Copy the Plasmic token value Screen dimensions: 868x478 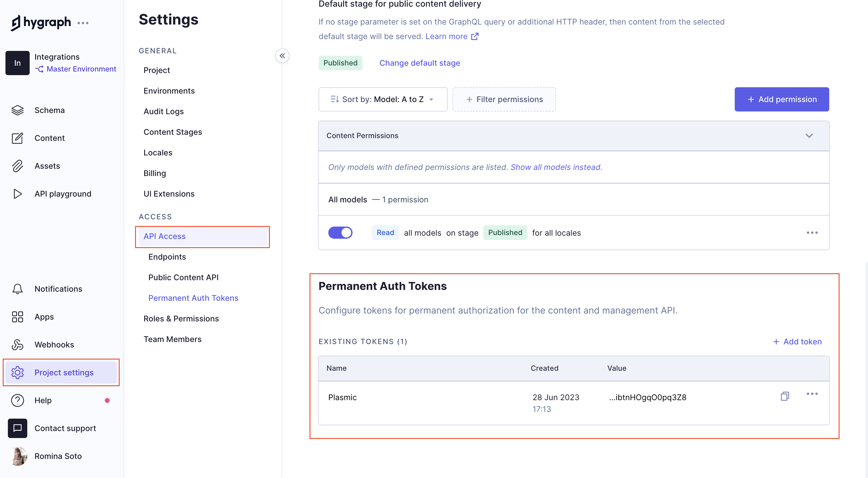tap(785, 396)
